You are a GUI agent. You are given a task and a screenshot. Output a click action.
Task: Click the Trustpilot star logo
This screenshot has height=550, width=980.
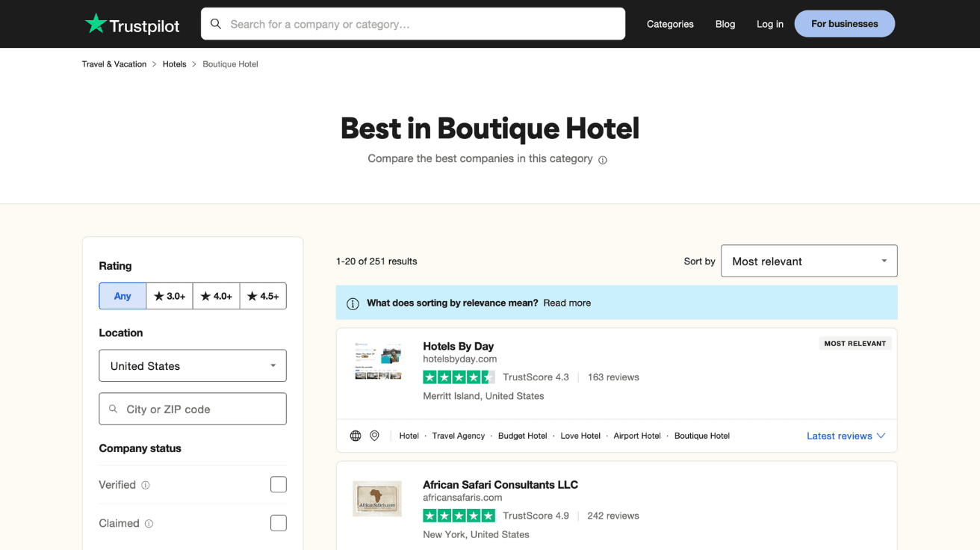coord(96,24)
